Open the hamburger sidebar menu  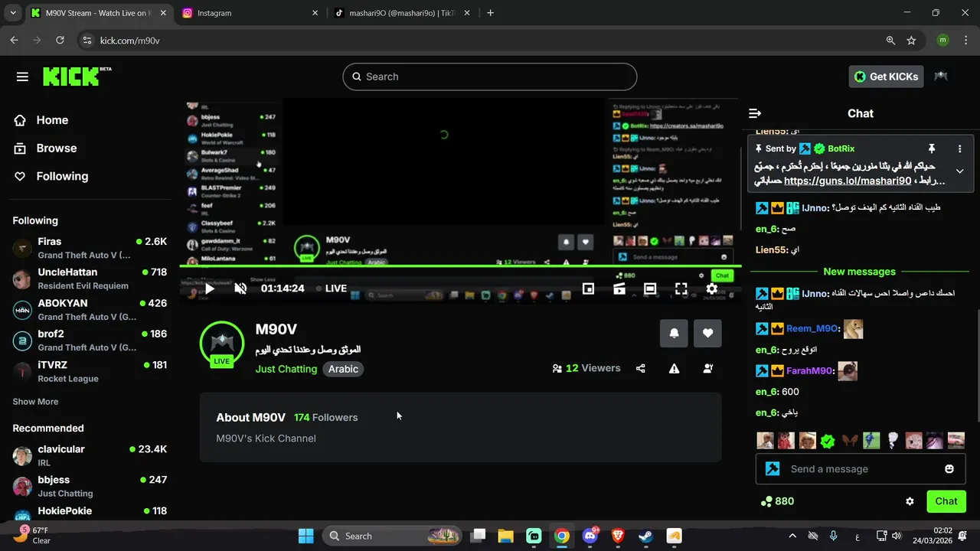(22, 77)
